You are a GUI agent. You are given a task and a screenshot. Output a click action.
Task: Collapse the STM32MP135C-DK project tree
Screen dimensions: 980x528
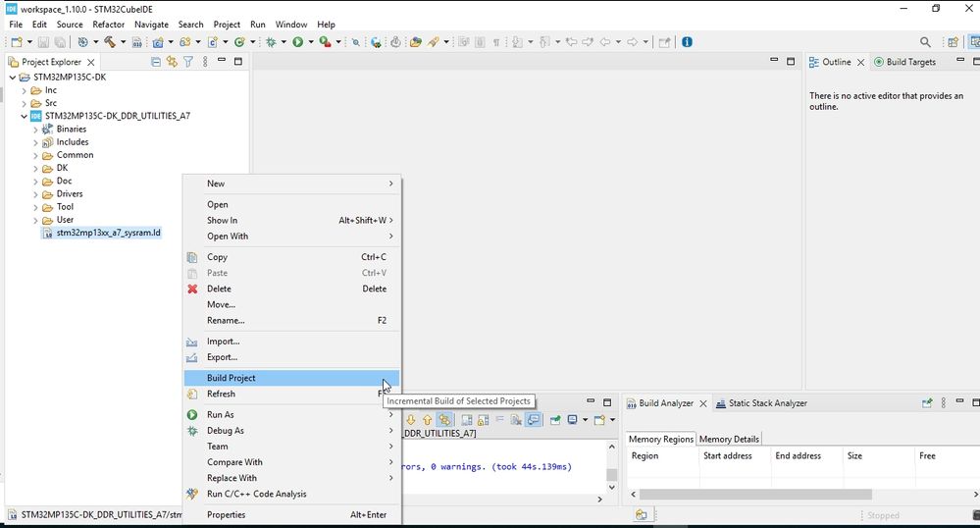click(x=13, y=77)
